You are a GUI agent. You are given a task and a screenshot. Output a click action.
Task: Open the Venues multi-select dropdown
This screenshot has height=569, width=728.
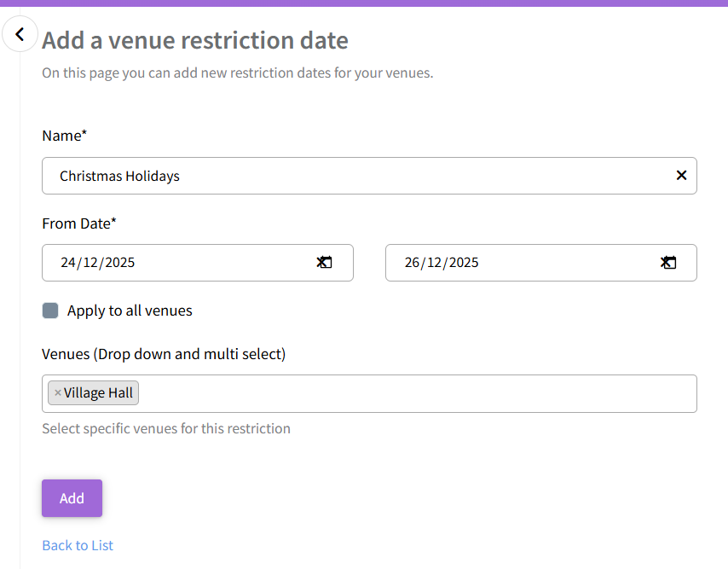click(418, 393)
